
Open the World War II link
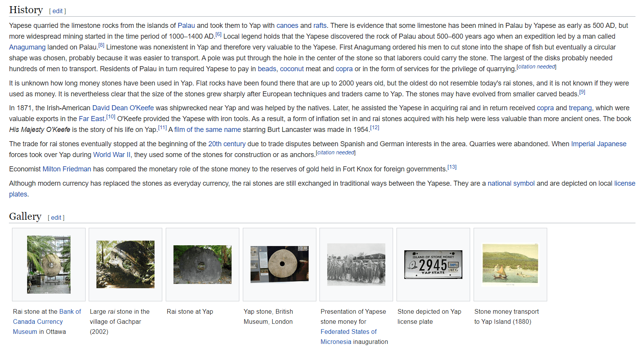point(112,155)
